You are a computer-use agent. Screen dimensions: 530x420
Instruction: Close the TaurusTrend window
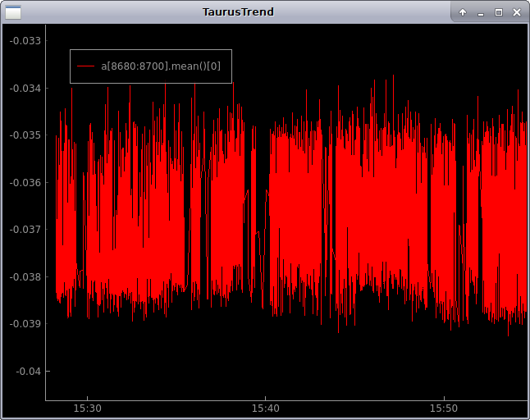(x=516, y=12)
